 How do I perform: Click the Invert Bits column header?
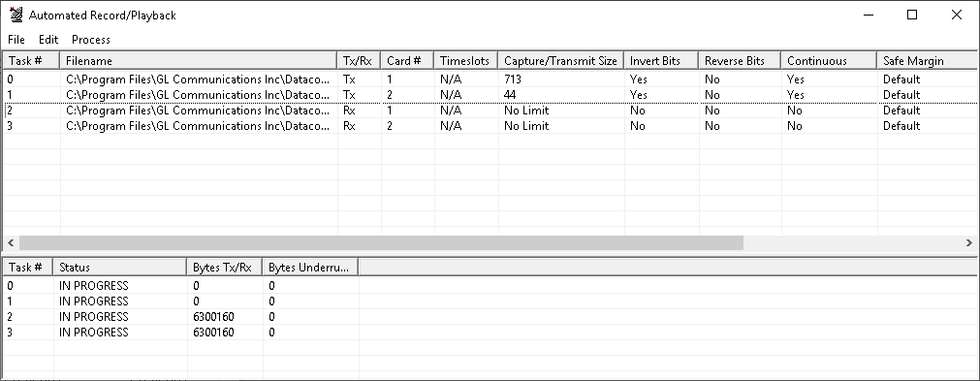tap(661, 60)
